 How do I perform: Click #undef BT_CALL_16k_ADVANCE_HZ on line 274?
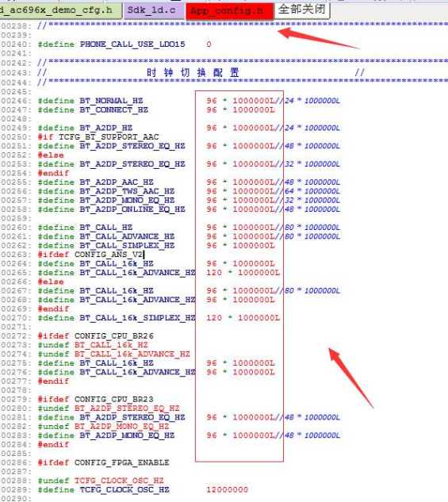(114, 354)
